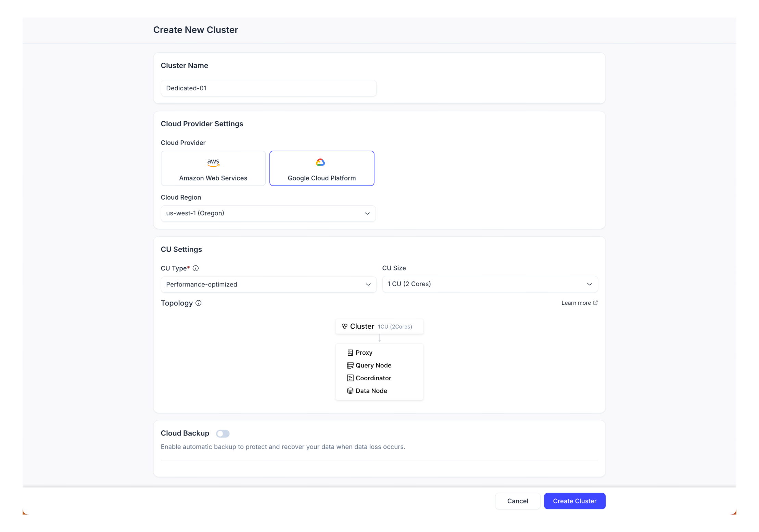
Task: Open the CU Size dropdown
Action: click(490, 284)
